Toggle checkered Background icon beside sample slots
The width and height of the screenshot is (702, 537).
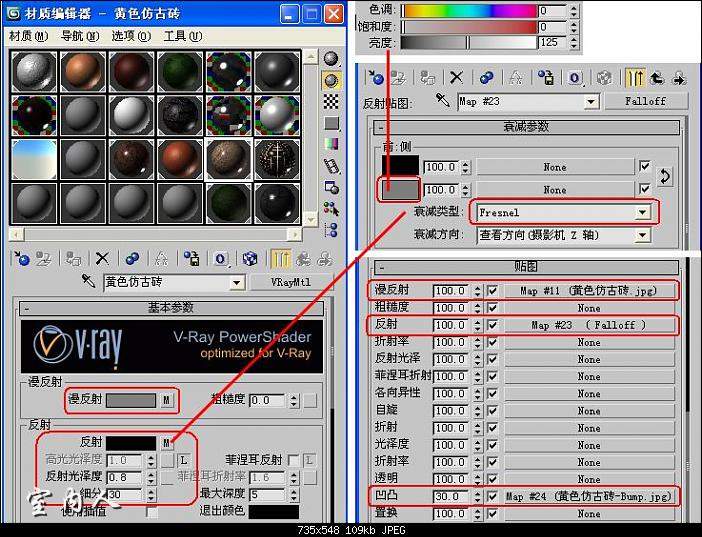tap(331, 102)
